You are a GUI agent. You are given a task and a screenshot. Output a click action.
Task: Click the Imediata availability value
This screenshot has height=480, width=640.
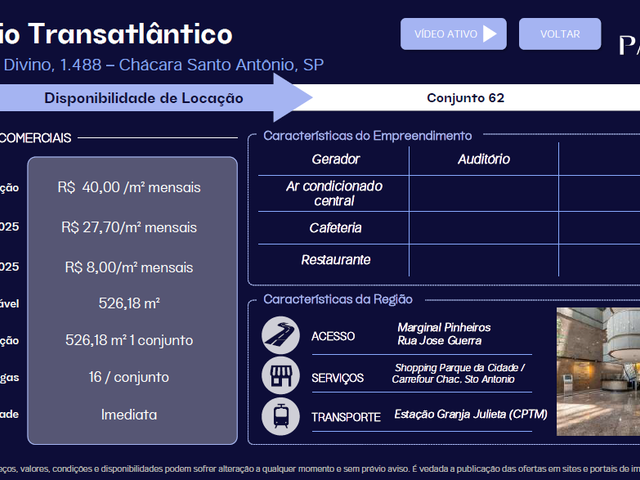click(129, 415)
